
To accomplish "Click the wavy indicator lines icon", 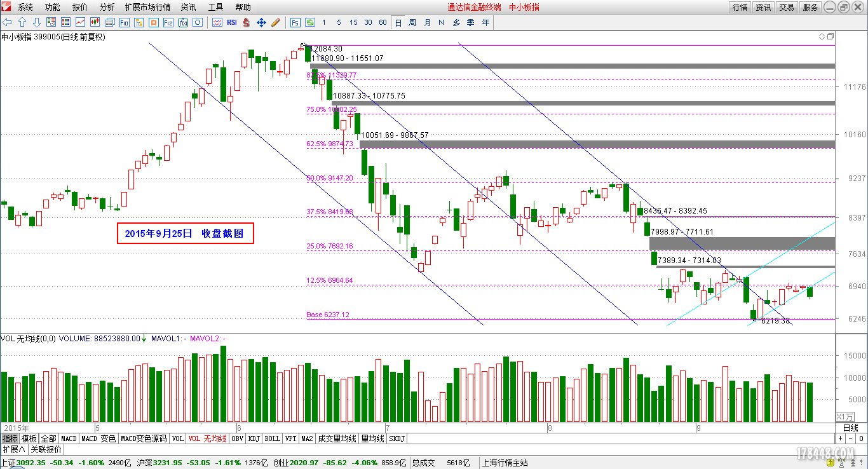I will tap(217, 22).
